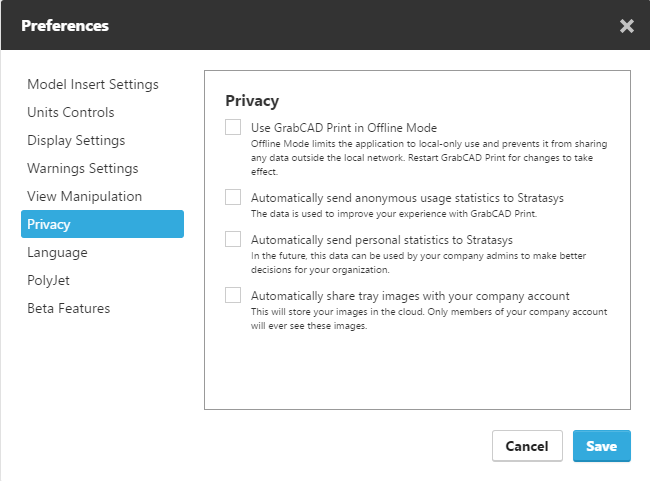Click the Privacy heading in the panel
Screen dimensions: 650x481
[x=252, y=101]
